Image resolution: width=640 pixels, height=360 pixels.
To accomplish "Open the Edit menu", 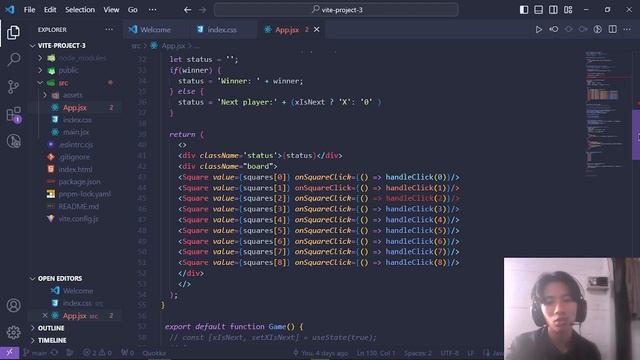I will pos(50,10).
